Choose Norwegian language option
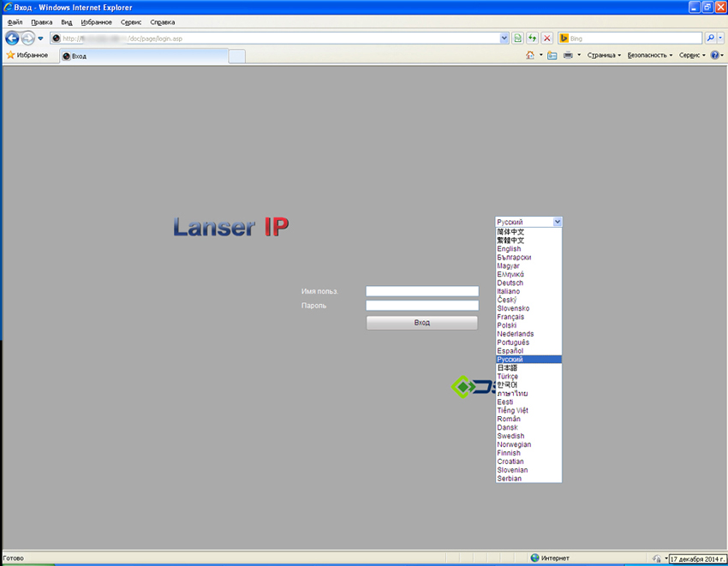 (x=528, y=444)
